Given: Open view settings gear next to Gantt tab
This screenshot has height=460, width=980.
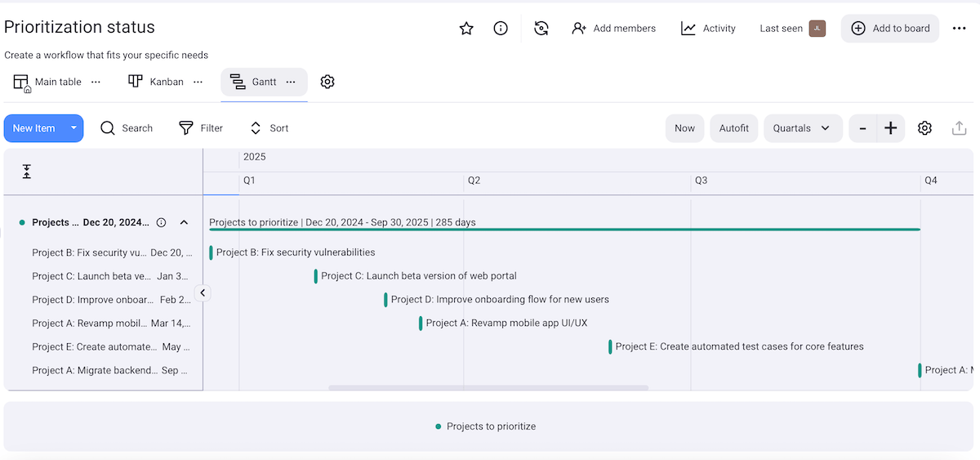Looking at the screenshot, I should point(327,82).
